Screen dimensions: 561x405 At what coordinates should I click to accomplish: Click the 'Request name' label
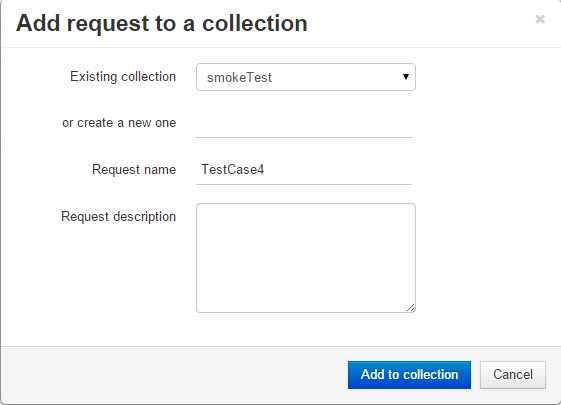pos(134,169)
